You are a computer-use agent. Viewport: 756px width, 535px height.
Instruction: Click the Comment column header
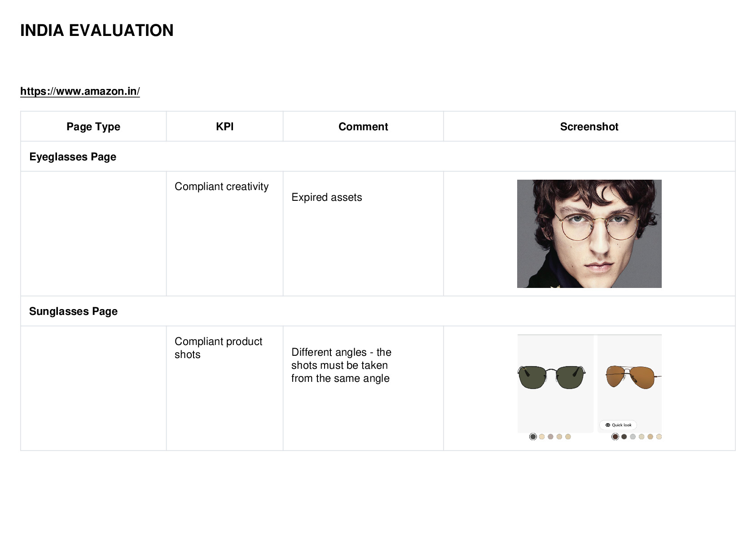point(363,127)
